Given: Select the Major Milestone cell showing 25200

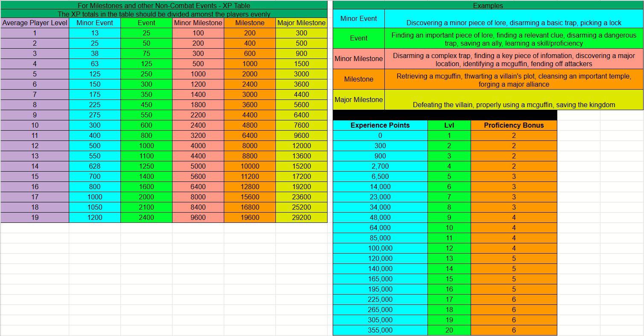Looking at the screenshot, I should pyautogui.click(x=302, y=207).
